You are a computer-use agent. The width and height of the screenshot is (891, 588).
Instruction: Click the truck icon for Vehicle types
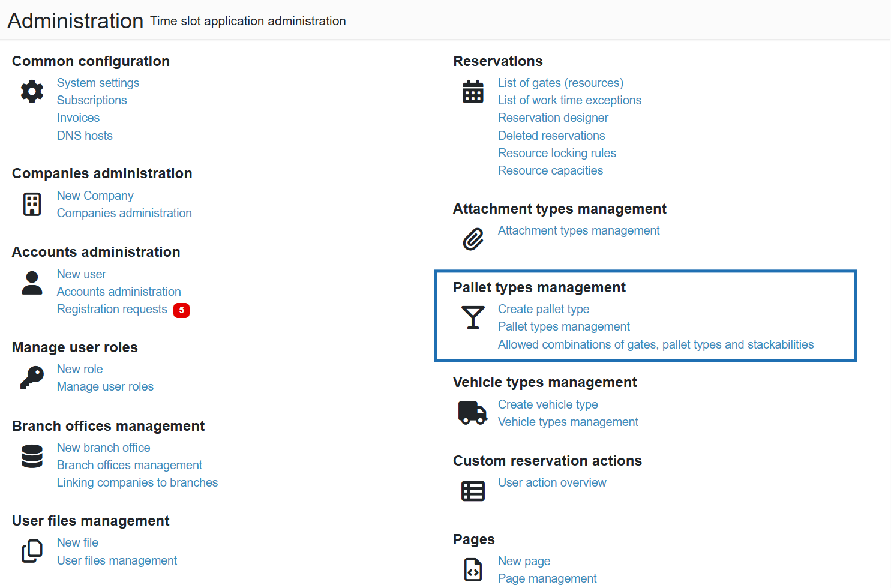coord(473,413)
